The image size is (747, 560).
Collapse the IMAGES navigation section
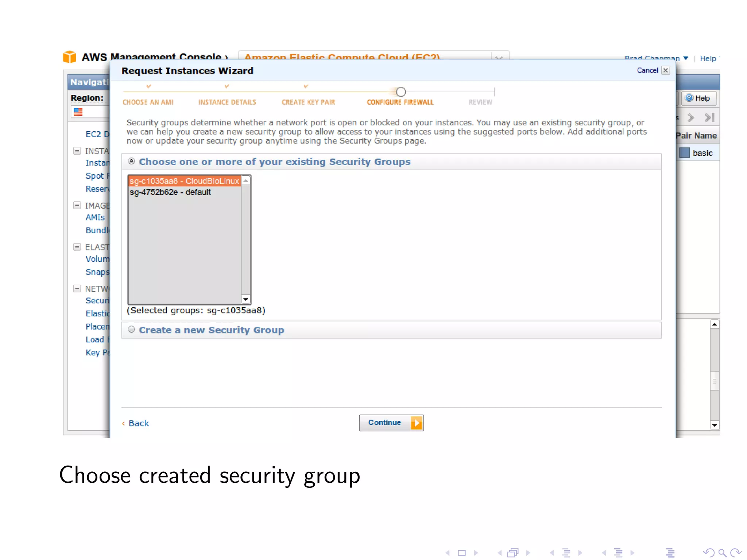click(x=77, y=205)
